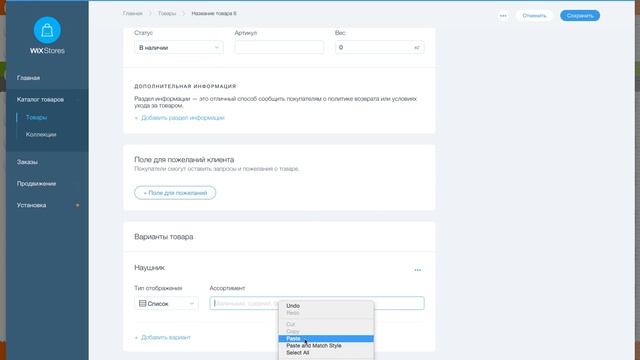
Task: Open the Наушник option three-dot menu
Action: click(x=417, y=270)
